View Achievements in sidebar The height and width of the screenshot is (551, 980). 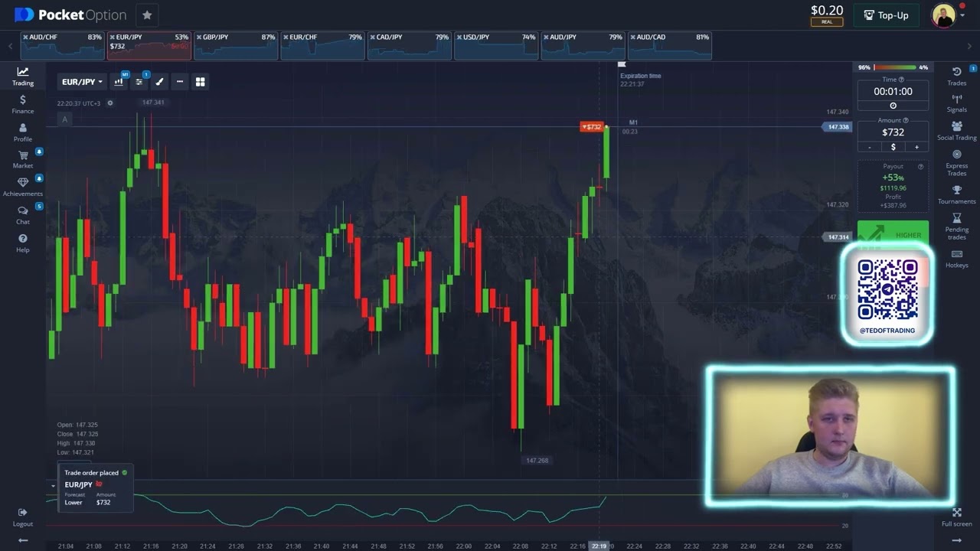(x=22, y=187)
